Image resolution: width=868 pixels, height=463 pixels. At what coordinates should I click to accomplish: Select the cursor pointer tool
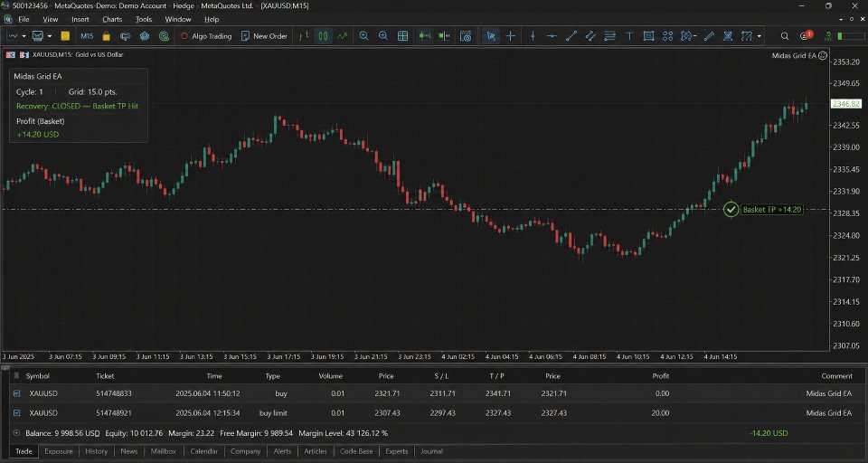(x=490, y=36)
